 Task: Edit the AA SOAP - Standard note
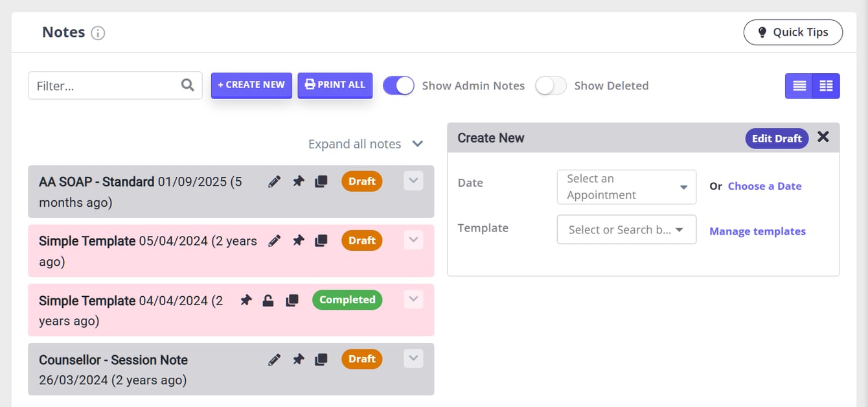point(275,182)
